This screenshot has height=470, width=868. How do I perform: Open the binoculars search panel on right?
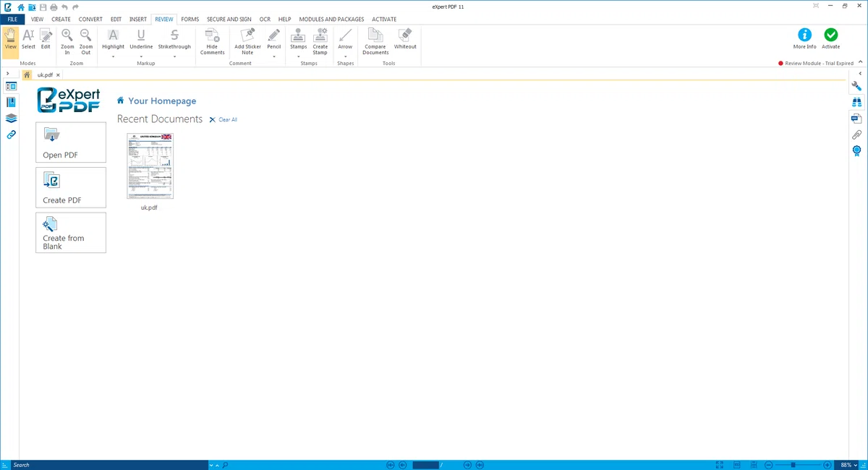[x=856, y=102]
